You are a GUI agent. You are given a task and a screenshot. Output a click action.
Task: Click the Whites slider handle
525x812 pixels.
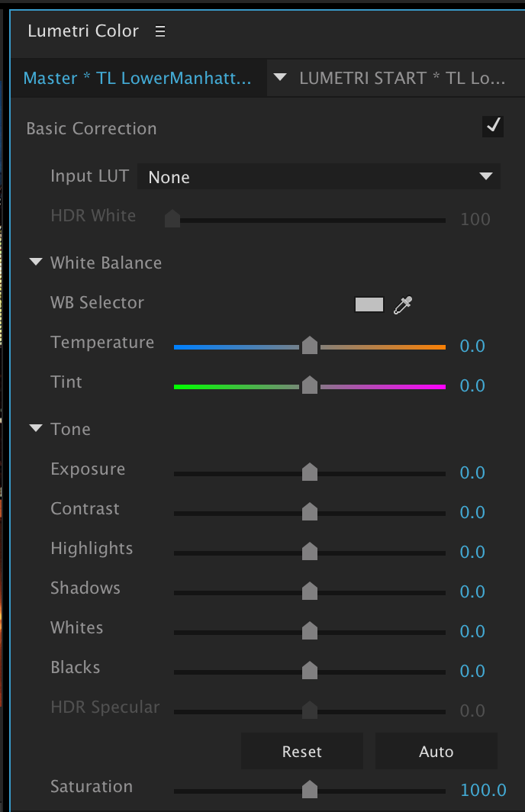pos(310,630)
